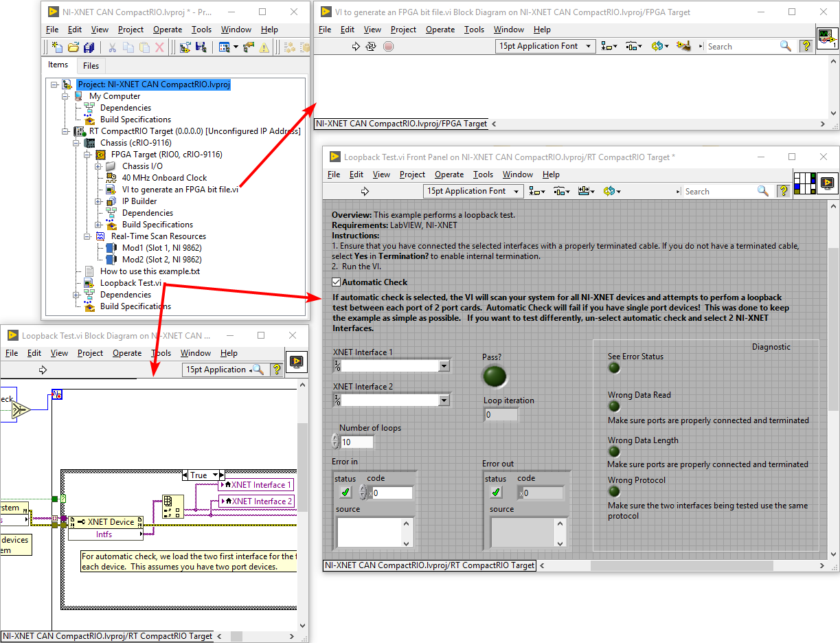Switch to the Items tab in Project Explorer
The width and height of the screenshot is (840, 643).
58,65
